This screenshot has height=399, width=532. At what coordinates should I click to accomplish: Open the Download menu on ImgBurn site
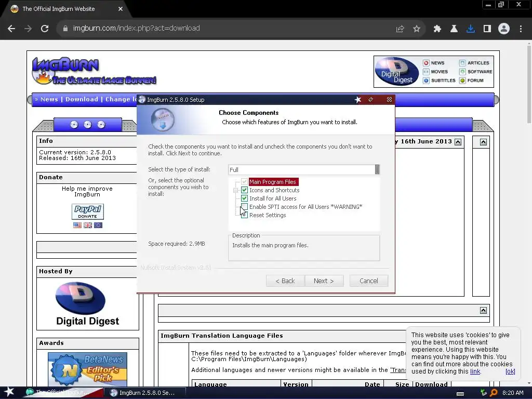[82, 99]
